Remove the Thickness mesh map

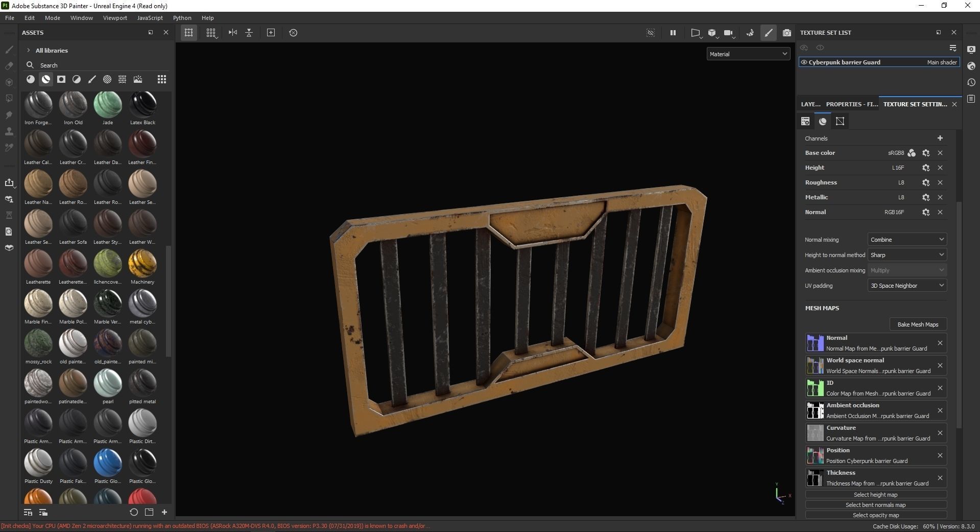point(940,478)
